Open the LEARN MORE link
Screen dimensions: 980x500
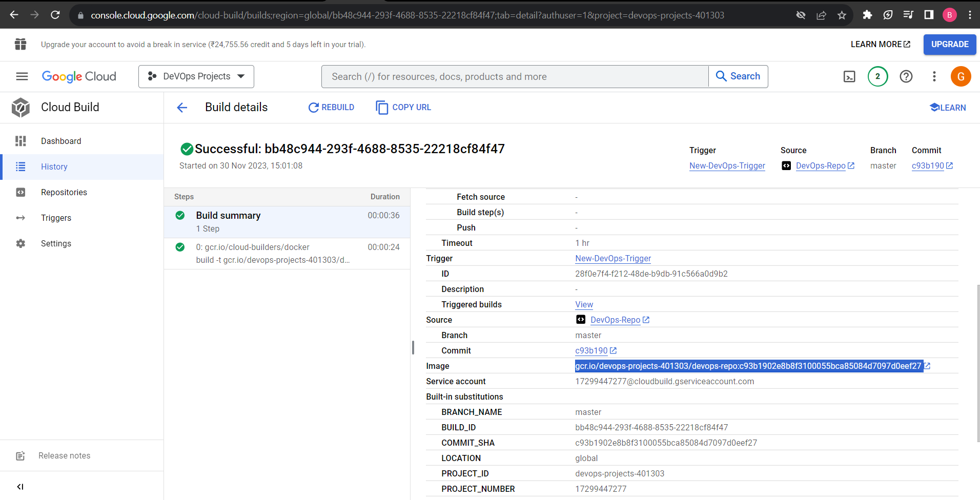tap(880, 45)
